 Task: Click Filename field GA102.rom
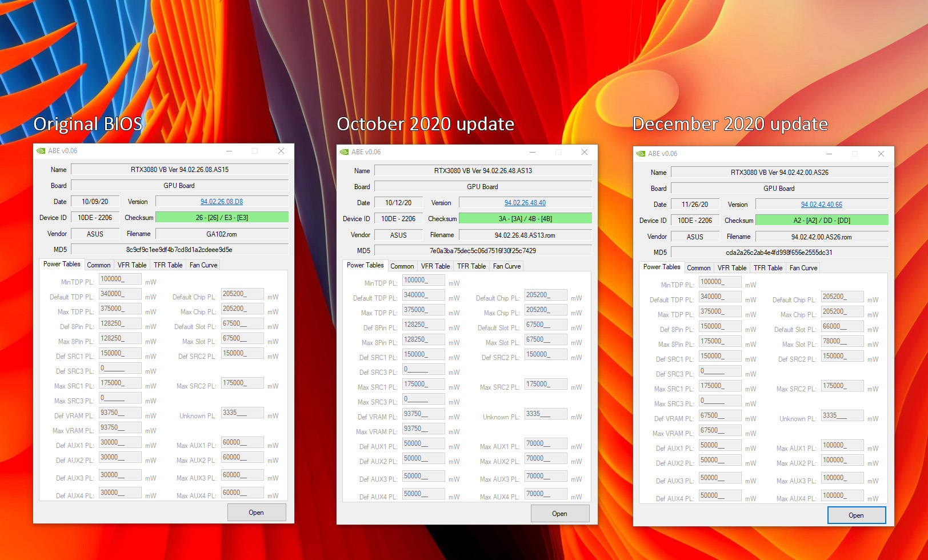[222, 234]
